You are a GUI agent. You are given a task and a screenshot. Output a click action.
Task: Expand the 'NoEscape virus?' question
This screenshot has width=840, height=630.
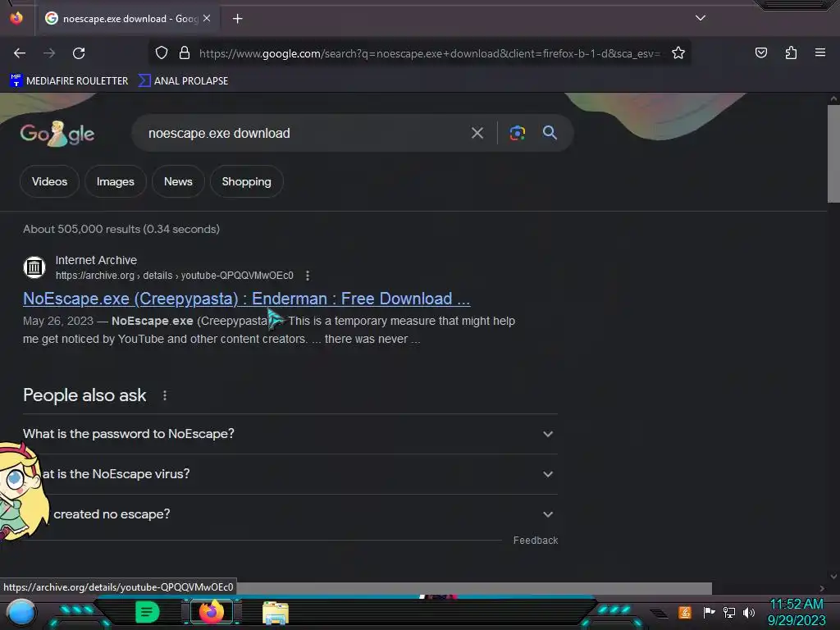[290, 474]
